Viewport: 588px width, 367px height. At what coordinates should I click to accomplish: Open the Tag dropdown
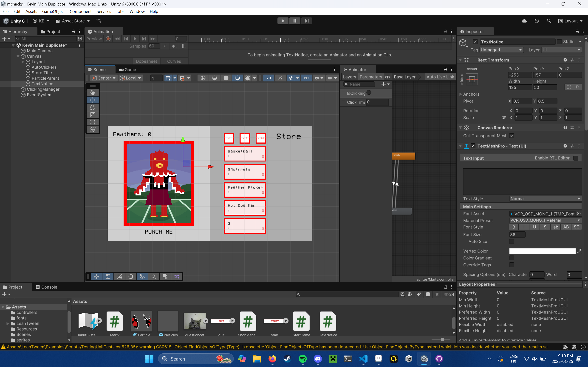click(501, 50)
